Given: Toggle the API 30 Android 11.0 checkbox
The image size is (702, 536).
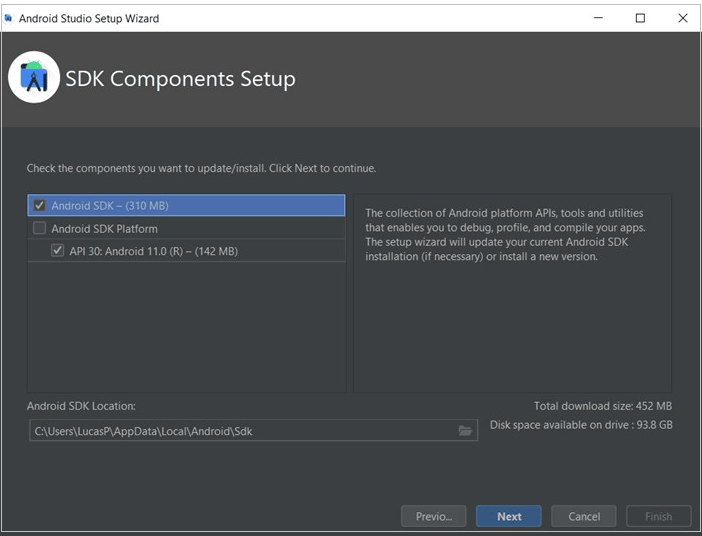Looking at the screenshot, I should (x=58, y=251).
